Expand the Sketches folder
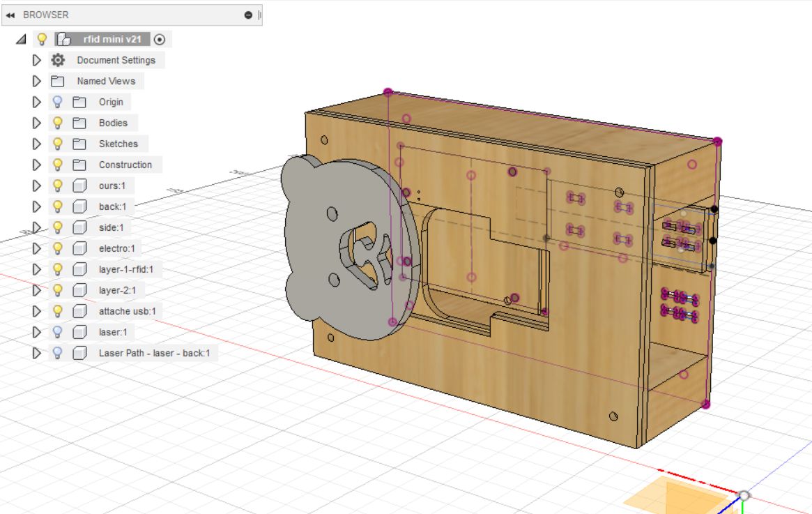Screen dimensions: 812x514 point(36,144)
